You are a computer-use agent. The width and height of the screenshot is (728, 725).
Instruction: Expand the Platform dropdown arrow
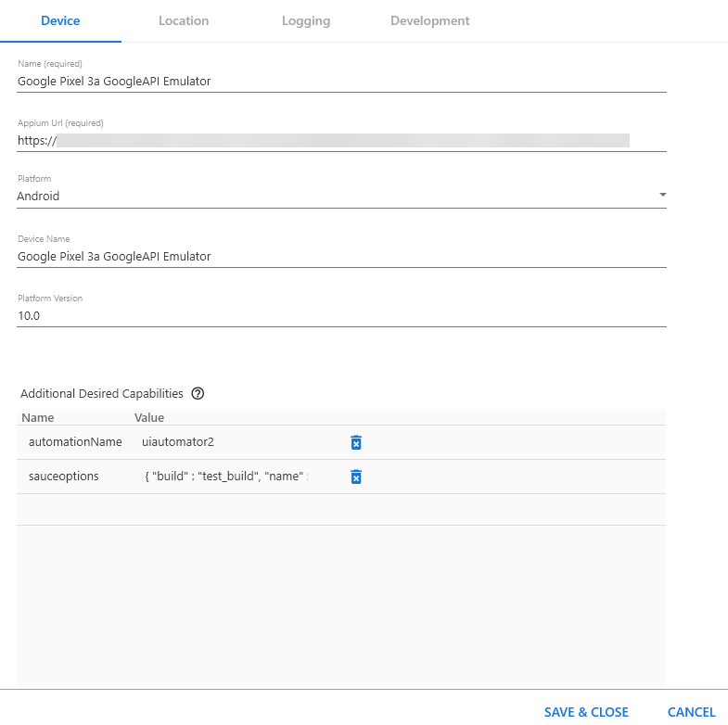(662, 196)
